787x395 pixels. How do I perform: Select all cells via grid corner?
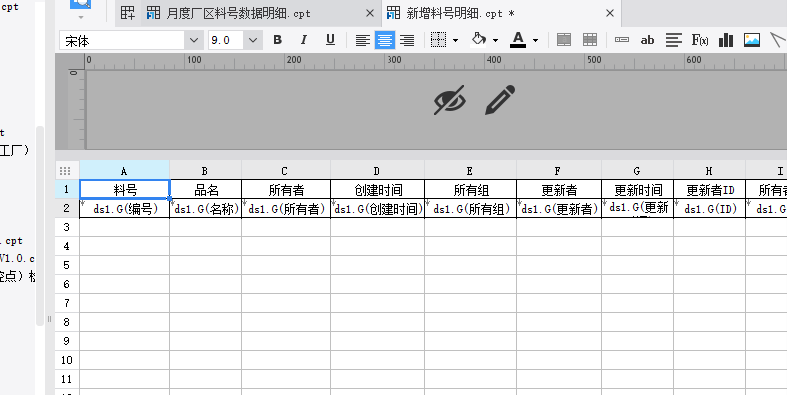point(65,170)
